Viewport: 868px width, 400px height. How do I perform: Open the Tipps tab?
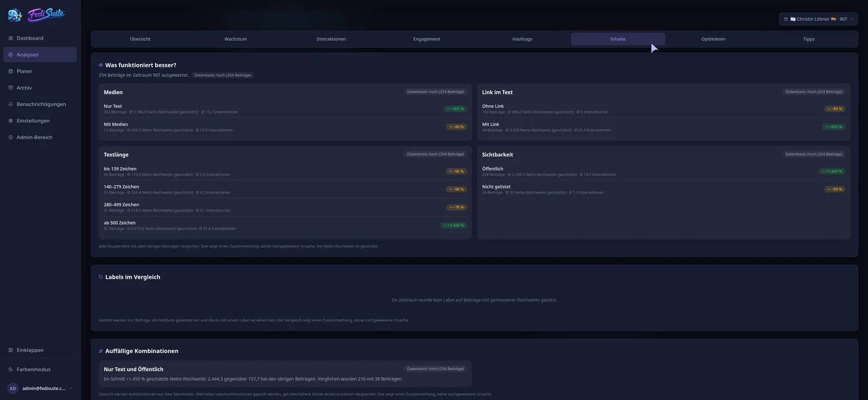click(809, 39)
